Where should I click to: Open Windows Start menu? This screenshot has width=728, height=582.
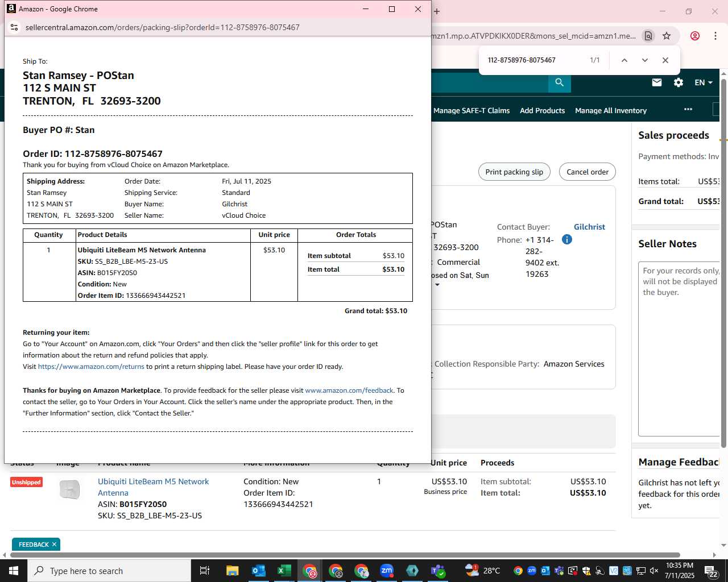[14, 571]
